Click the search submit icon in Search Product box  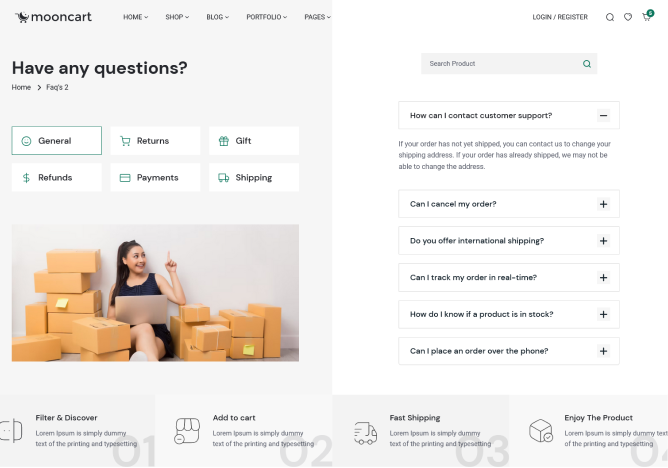(587, 64)
